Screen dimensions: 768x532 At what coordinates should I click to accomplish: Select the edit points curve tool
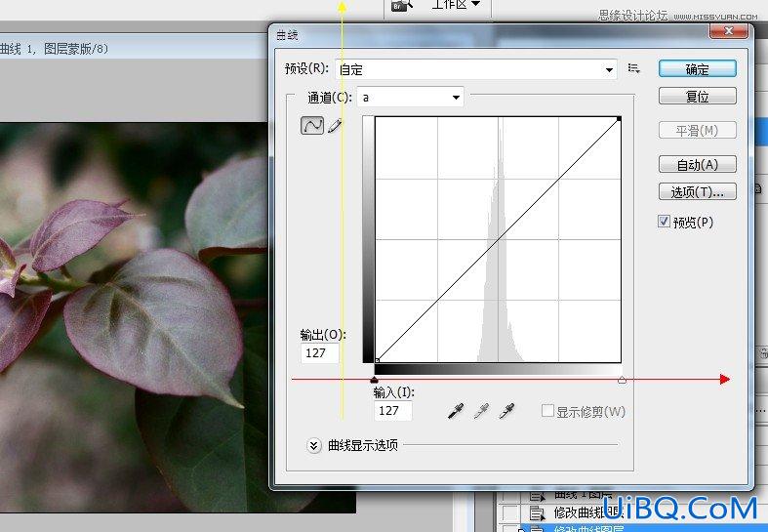point(311,125)
